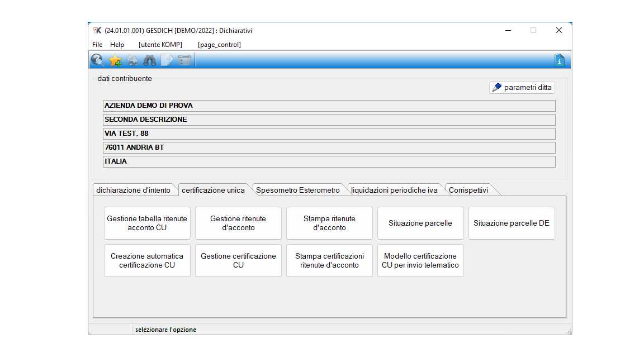Click the blue info icon in toolbar

point(560,60)
